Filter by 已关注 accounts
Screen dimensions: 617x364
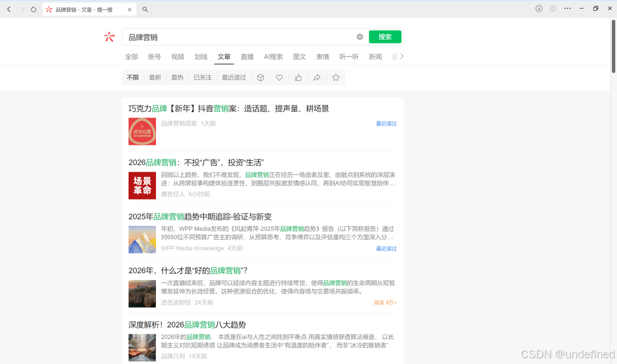(202, 78)
